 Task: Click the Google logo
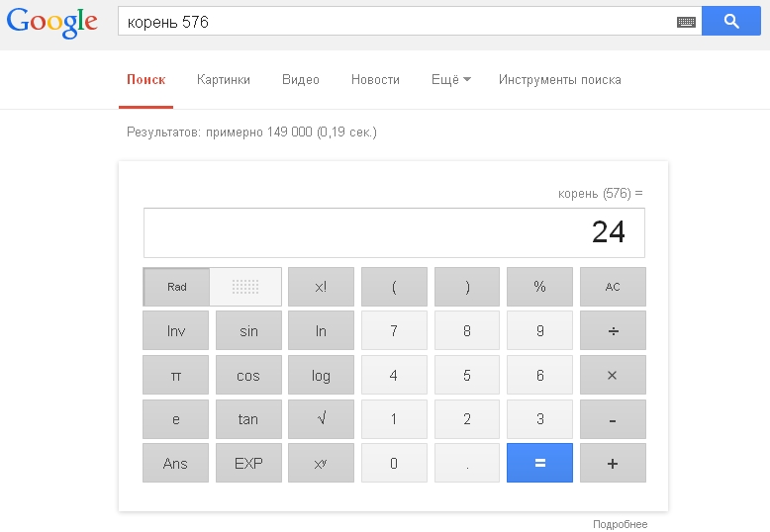[51, 22]
